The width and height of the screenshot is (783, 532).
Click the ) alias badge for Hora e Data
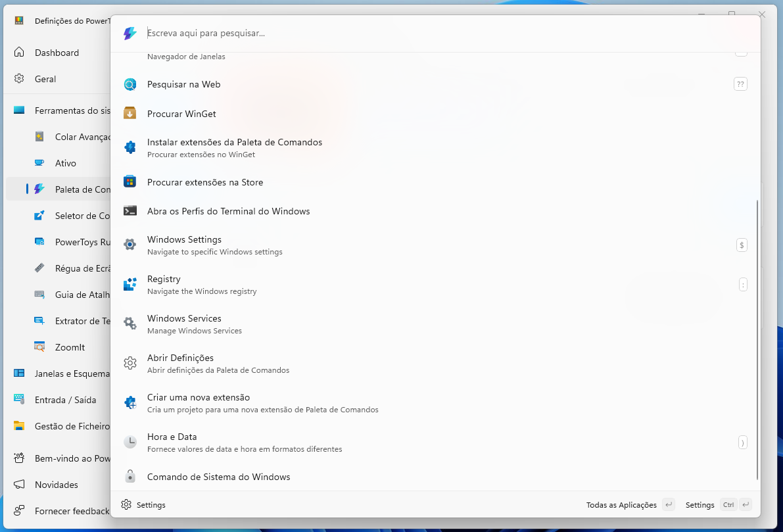tap(742, 442)
